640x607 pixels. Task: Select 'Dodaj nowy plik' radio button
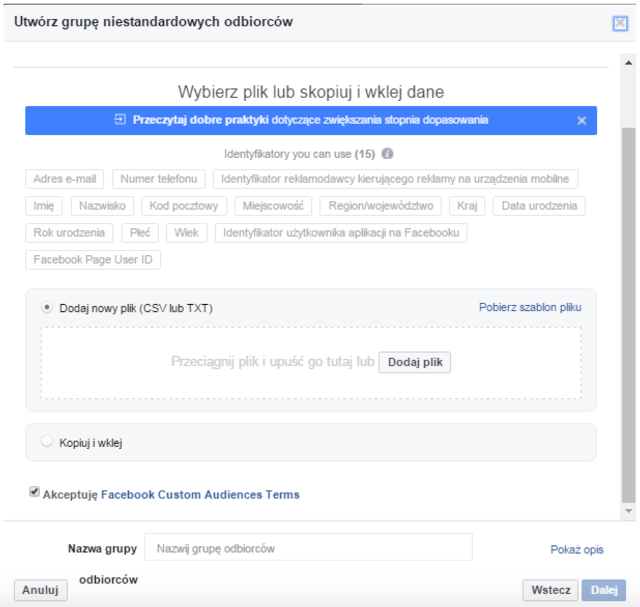tap(47, 308)
